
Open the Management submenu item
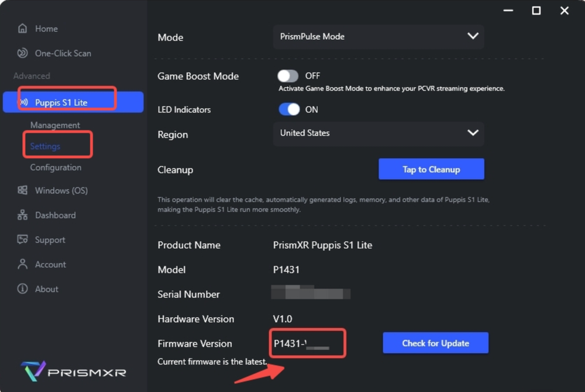[x=55, y=125]
